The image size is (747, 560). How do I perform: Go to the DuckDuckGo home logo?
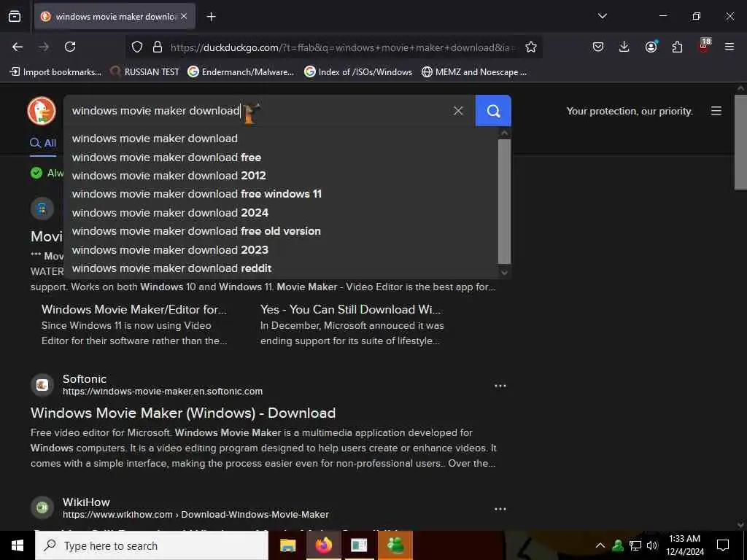click(42, 111)
